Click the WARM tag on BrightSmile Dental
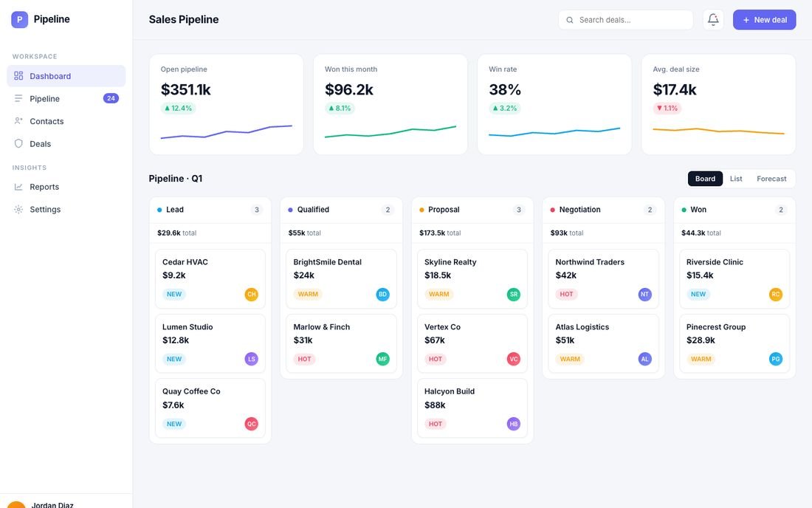Image resolution: width=812 pixels, height=508 pixels. tap(308, 294)
